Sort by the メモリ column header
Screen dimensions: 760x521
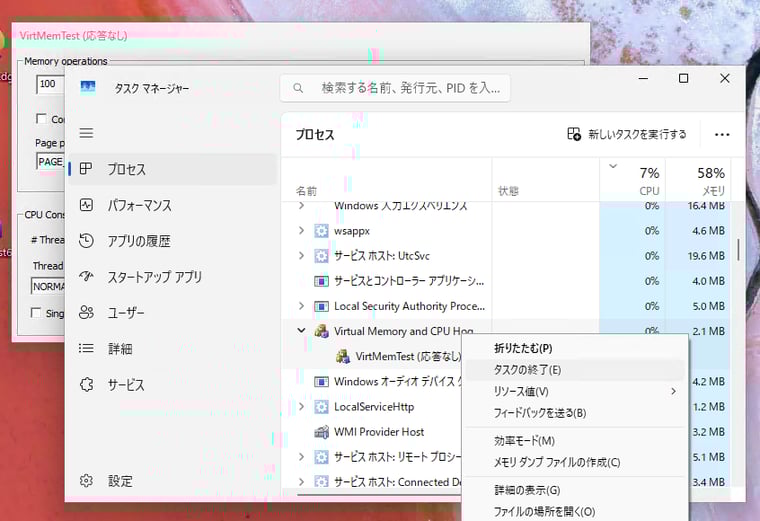[698, 179]
